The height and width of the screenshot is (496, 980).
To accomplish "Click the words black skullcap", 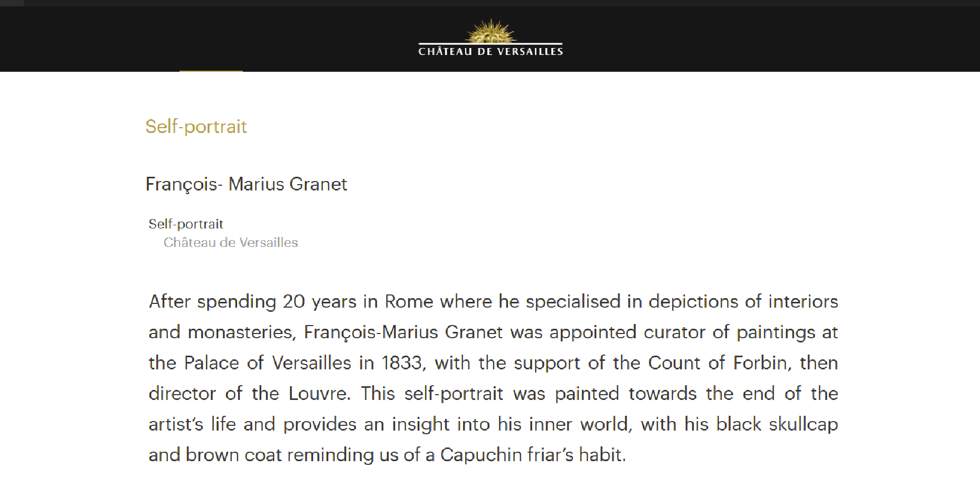I will (x=777, y=424).
